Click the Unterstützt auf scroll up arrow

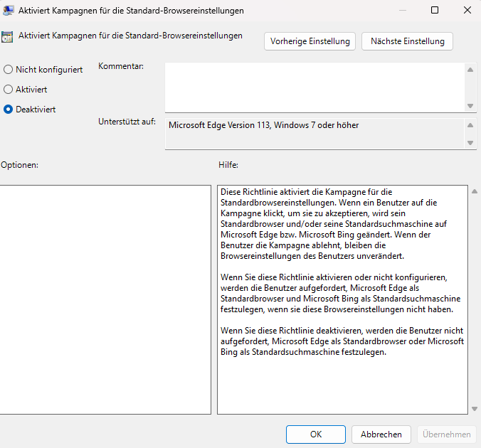470,125
